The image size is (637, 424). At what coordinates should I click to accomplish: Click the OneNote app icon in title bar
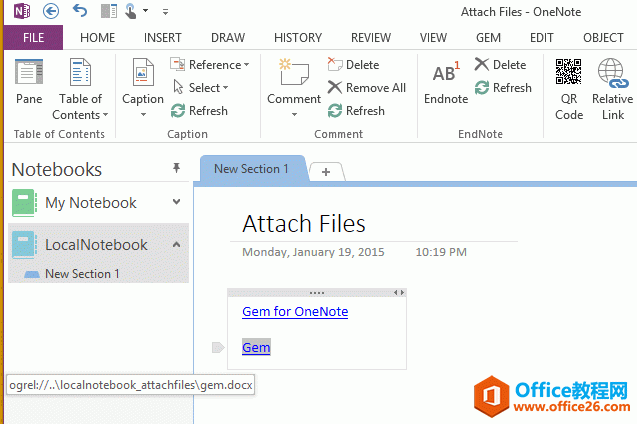pyautogui.click(x=22, y=11)
